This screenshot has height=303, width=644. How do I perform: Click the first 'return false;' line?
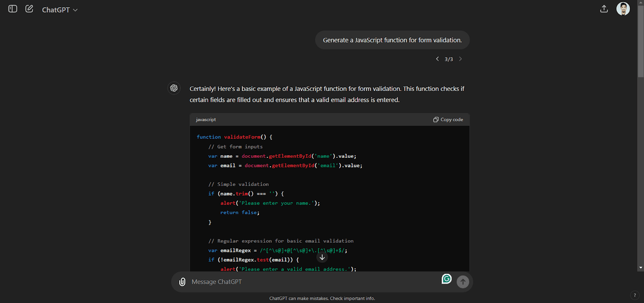[x=240, y=213]
